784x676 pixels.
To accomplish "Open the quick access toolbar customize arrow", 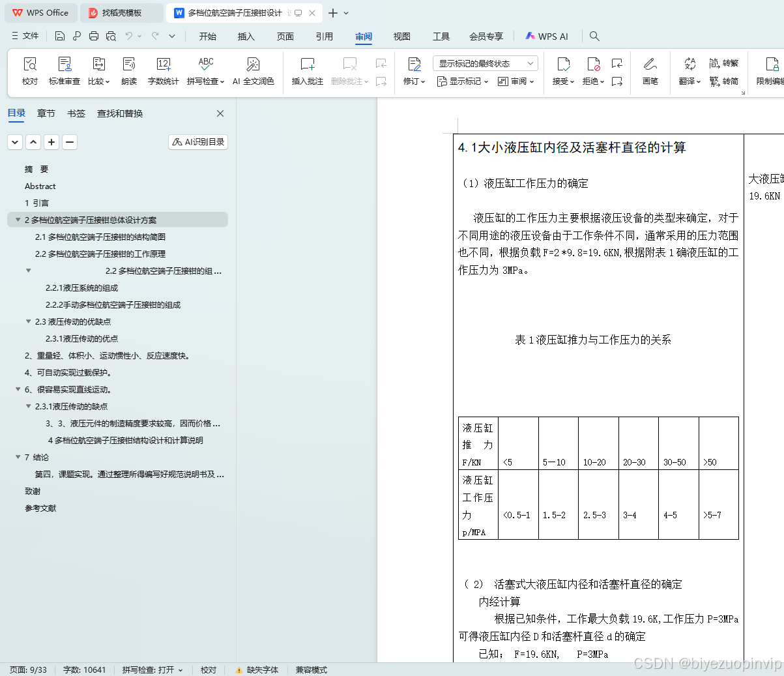I will click(x=172, y=37).
